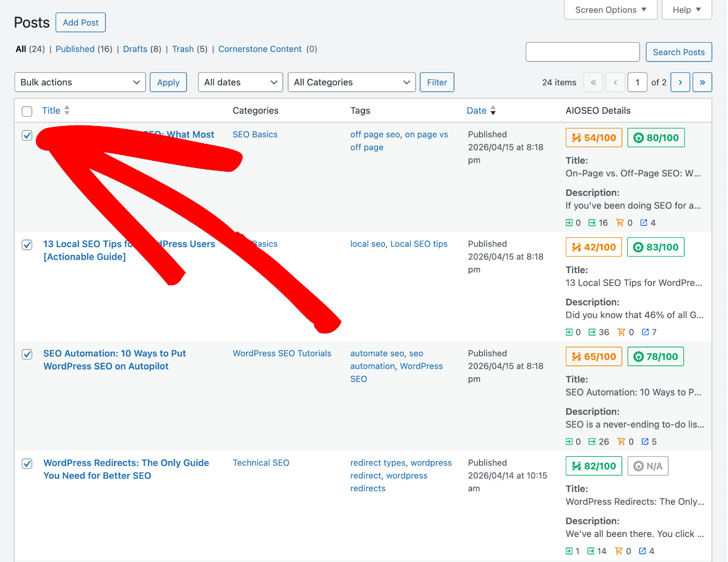Go to next page of posts
This screenshot has width=728, height=562.
click(x=680, y=82)
